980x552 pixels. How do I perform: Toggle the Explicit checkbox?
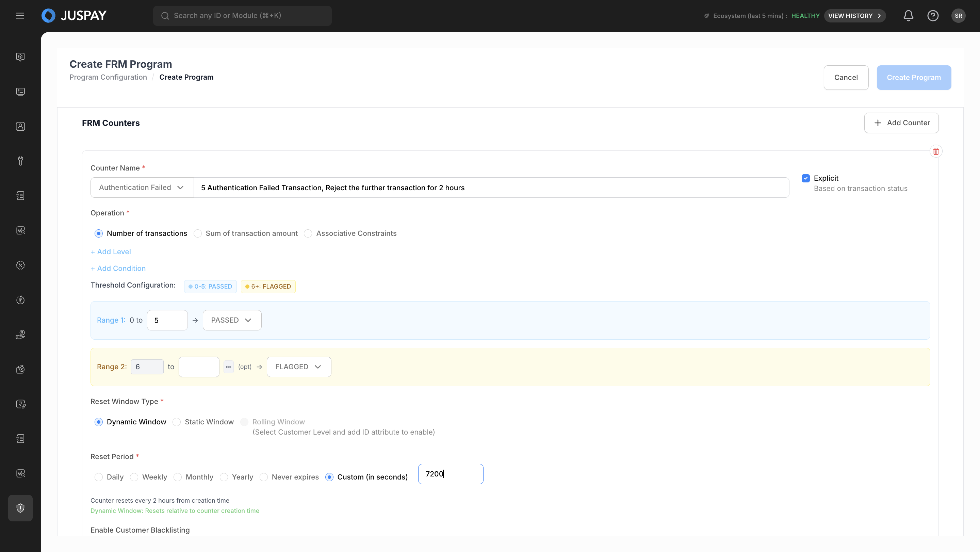(x=805, y=178)
